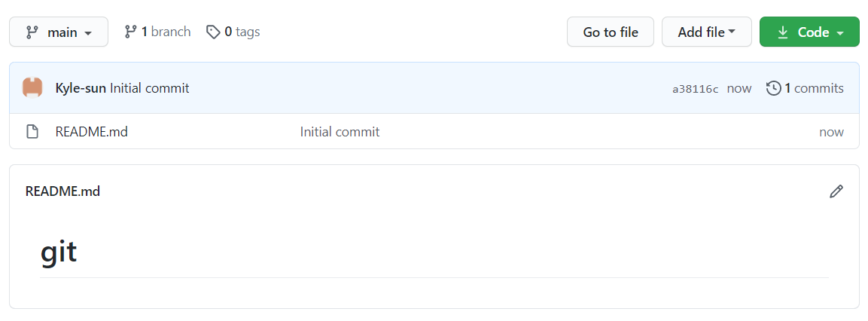Click the Go to file button
Screen dimensions: 868x321
[610, 32]
